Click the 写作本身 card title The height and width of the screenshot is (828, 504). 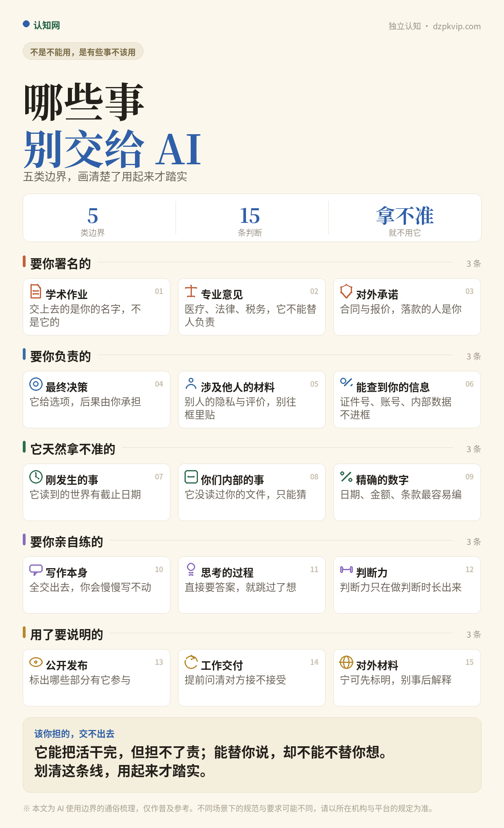67,573
